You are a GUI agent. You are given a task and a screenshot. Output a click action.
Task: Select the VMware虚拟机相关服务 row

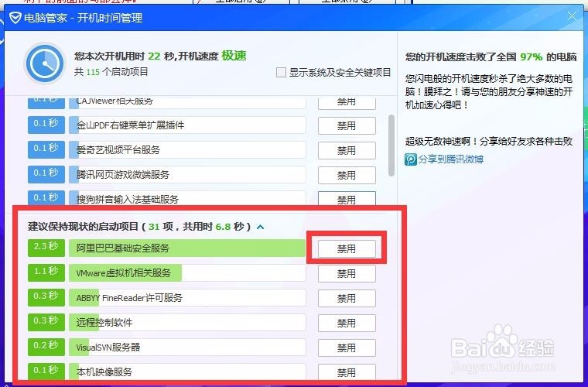click(187, 273)
